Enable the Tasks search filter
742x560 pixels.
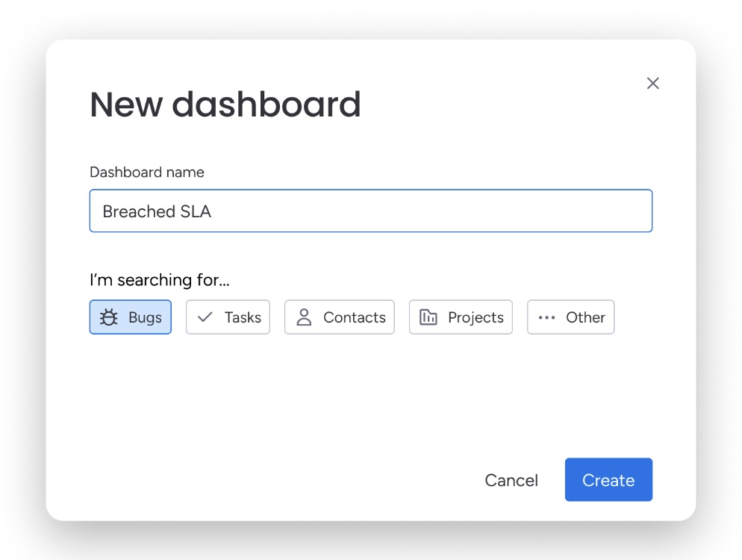(x=228, y=317)
